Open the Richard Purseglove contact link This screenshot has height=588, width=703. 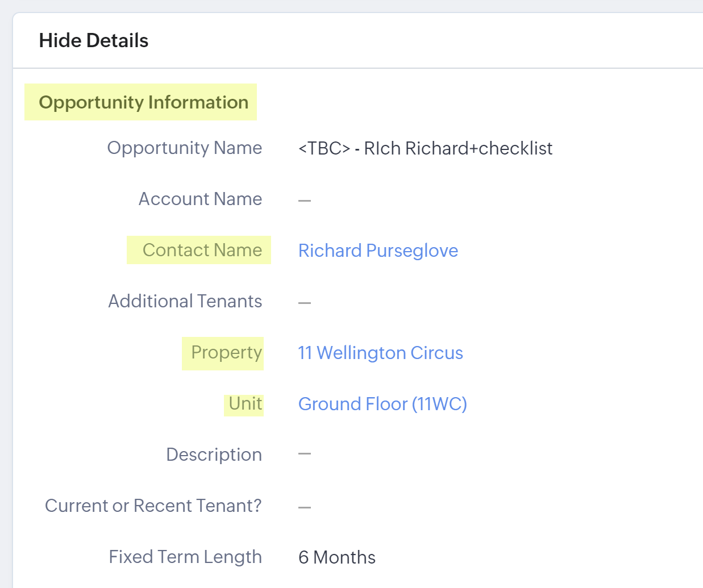tap(378, 251)
